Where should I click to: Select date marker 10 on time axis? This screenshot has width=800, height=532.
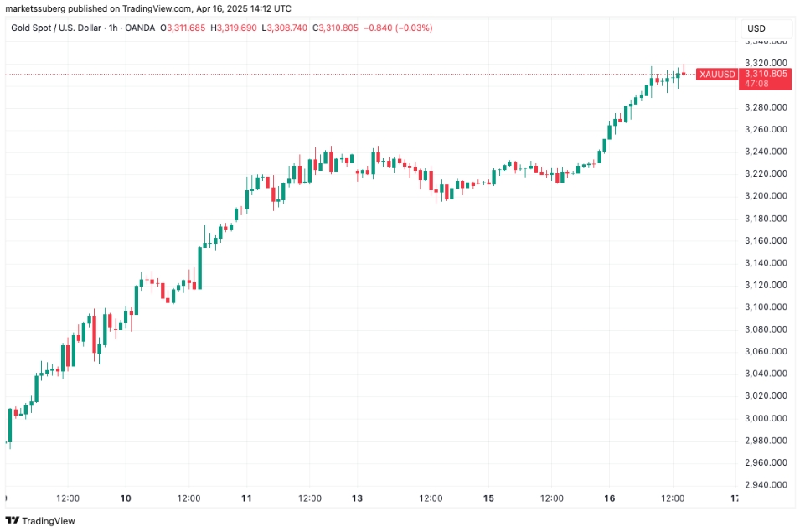[x=126, y=498]
